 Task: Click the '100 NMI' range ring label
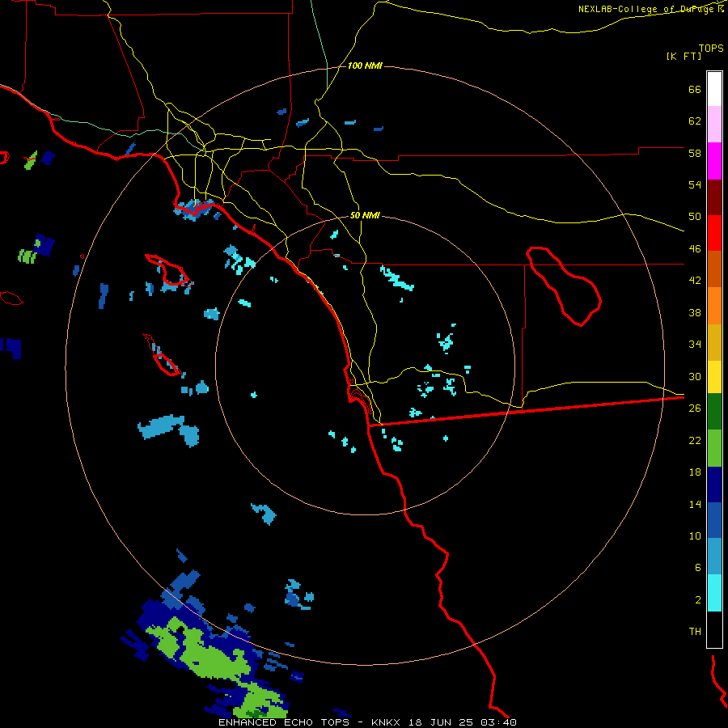click(365, 66)
